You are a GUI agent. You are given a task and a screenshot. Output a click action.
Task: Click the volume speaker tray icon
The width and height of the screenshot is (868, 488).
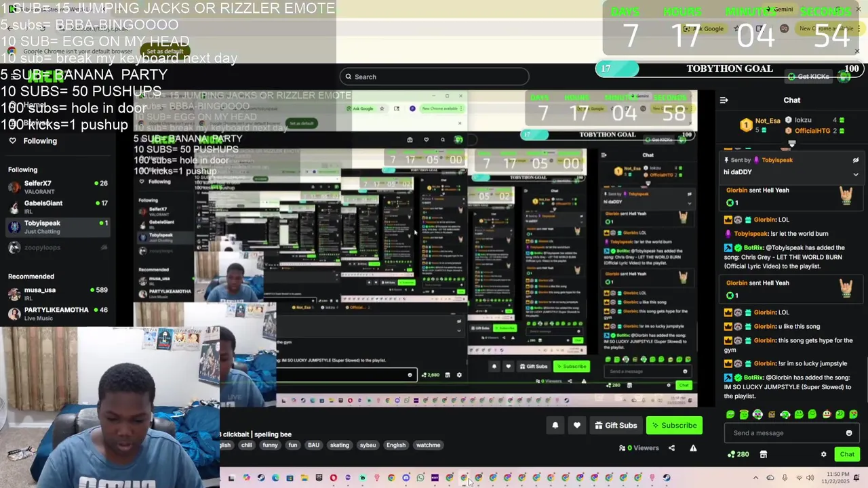[x=810, y=478]
